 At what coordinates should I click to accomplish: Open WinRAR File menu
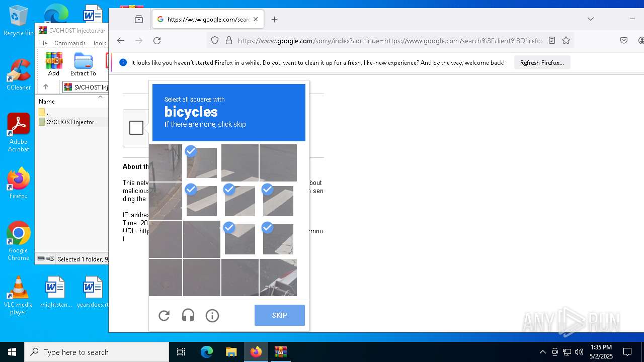[43, 43]
